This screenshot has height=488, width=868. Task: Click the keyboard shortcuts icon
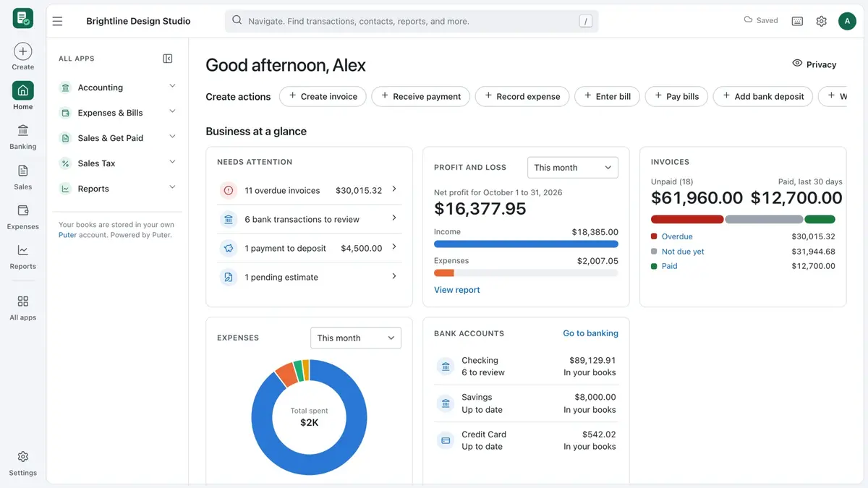[797, 21]
